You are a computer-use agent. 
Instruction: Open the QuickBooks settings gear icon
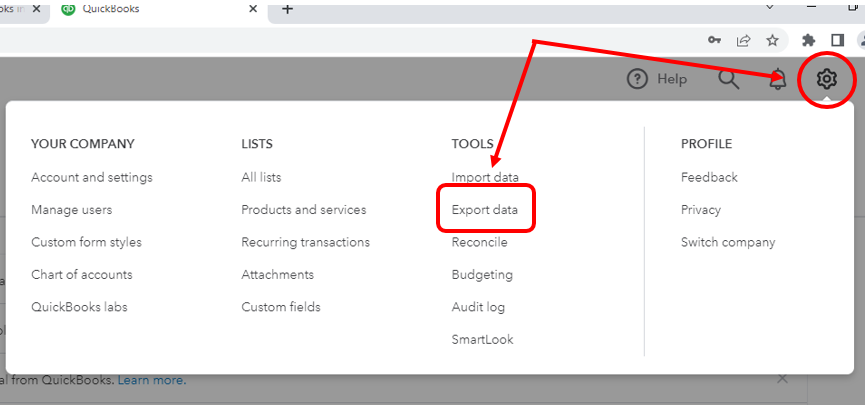point(826,79)
